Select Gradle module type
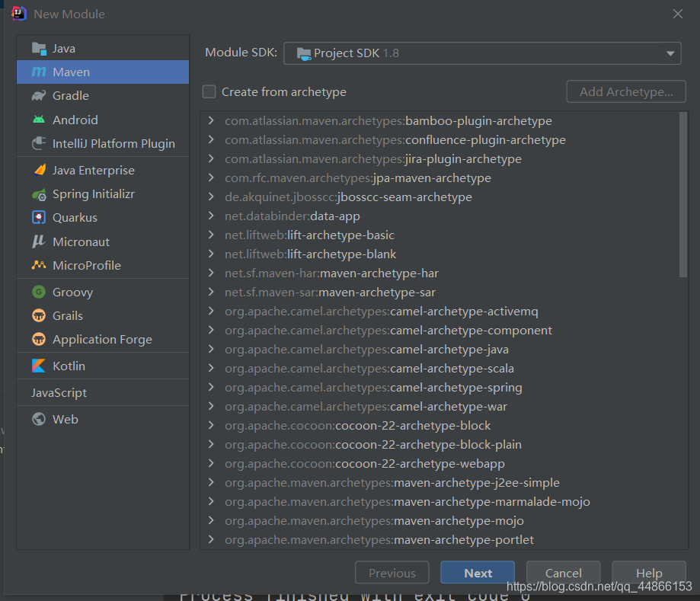 [x=103, y=95]
